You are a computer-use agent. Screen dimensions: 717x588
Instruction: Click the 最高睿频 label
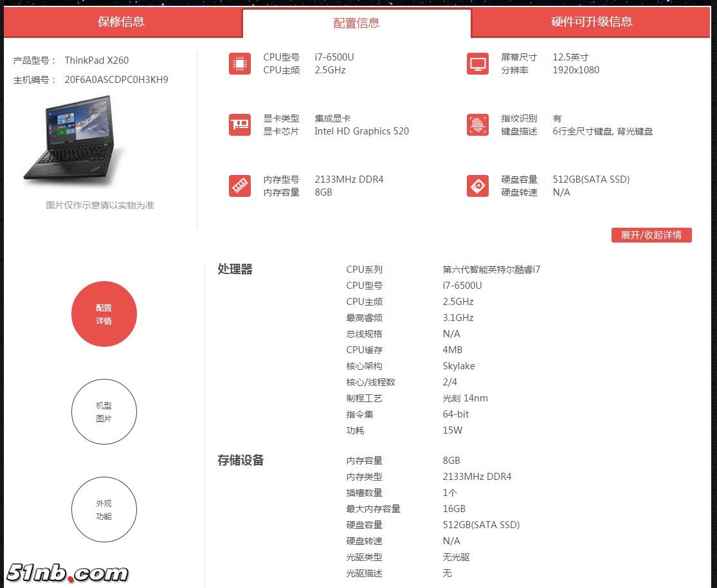tap(364, 318)
